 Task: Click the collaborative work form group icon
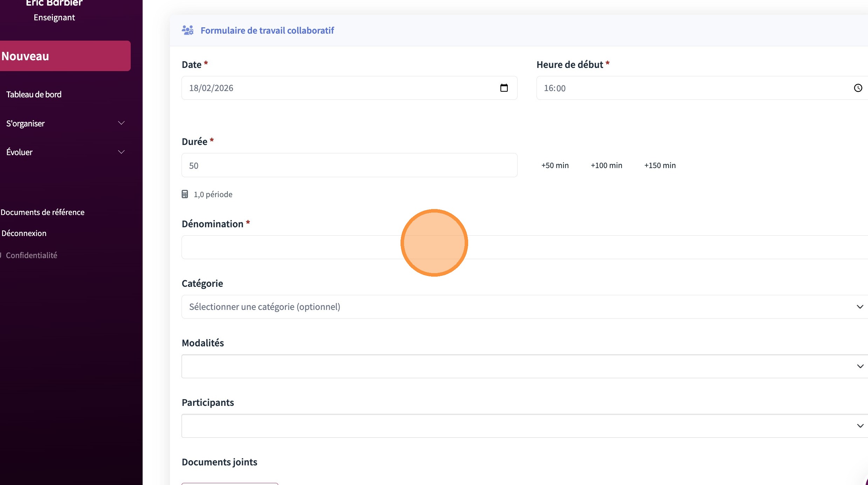pyautogui.click(x=187, y=30)
